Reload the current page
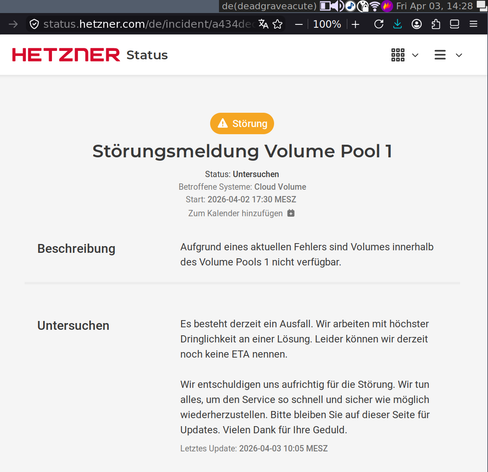Screen dimensions: 488x472 [x=379, y=24]
